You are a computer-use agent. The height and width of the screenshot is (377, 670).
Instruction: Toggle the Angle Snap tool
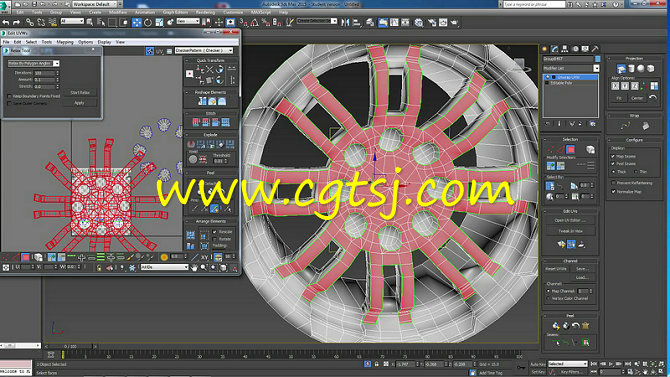255,22
